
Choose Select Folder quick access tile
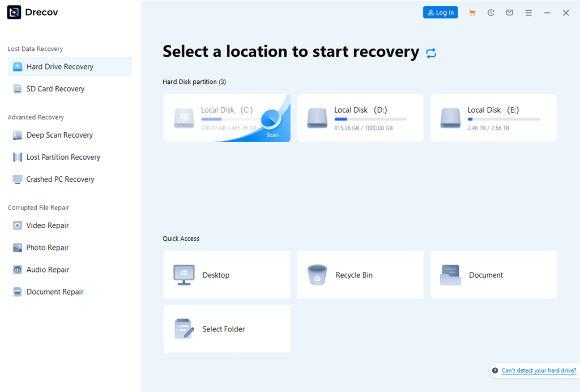pyautogui.click(x=227, y=329)
